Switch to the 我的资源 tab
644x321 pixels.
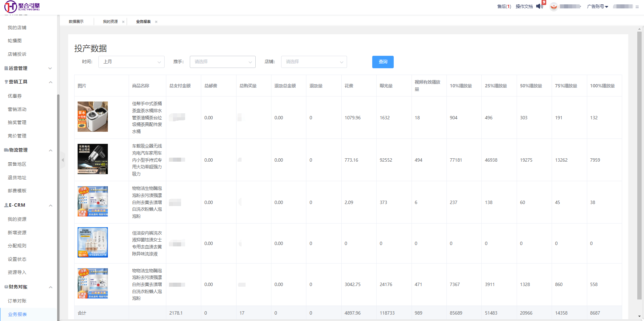(x=110, y=22)
